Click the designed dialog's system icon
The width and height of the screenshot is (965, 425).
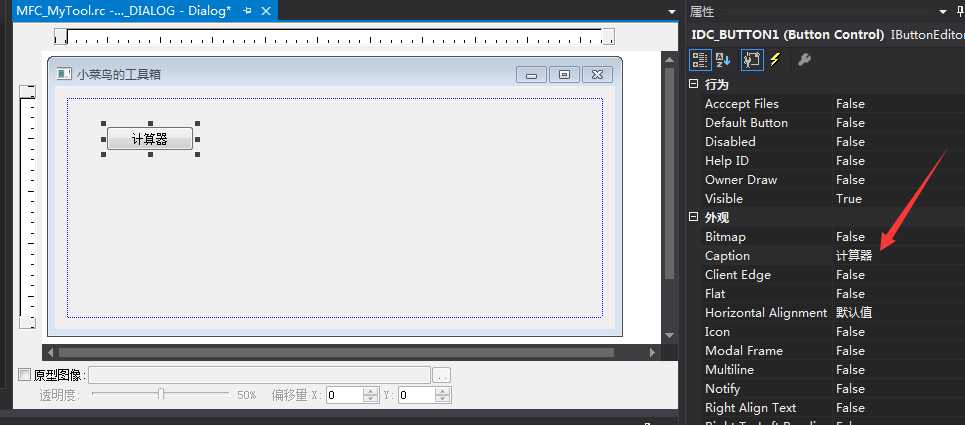[64, 74]
